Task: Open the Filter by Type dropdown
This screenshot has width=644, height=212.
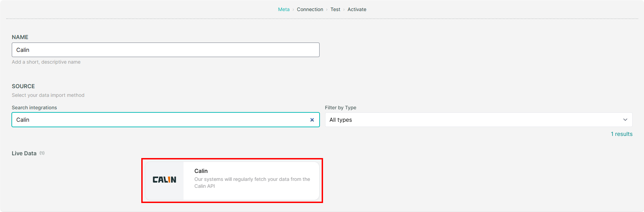Action: [478, 120]
